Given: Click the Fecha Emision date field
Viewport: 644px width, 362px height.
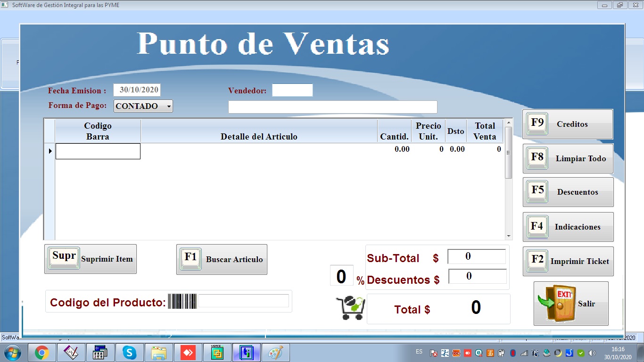Looking at the screenshot, I should 137,90.
